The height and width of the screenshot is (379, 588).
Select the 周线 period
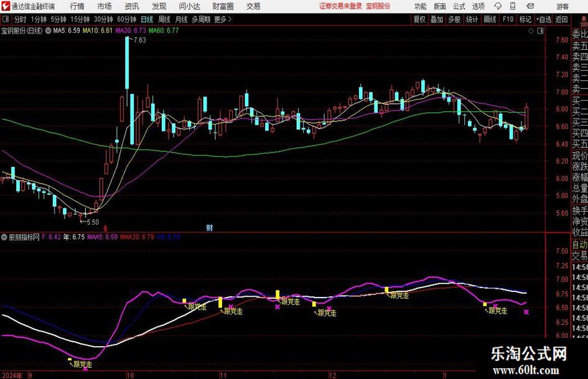(x=164, y=19)
